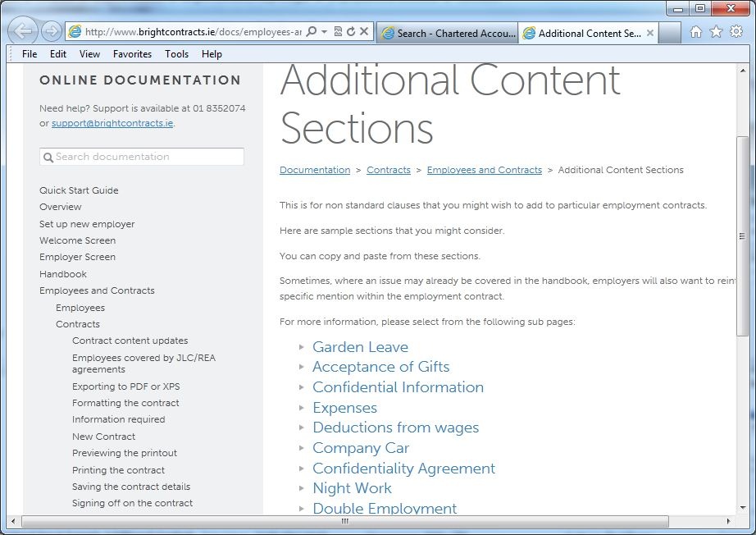The image size is (756, 535).
Task: Open Formatting the contract in sidebar
Action: click(125, 403)
